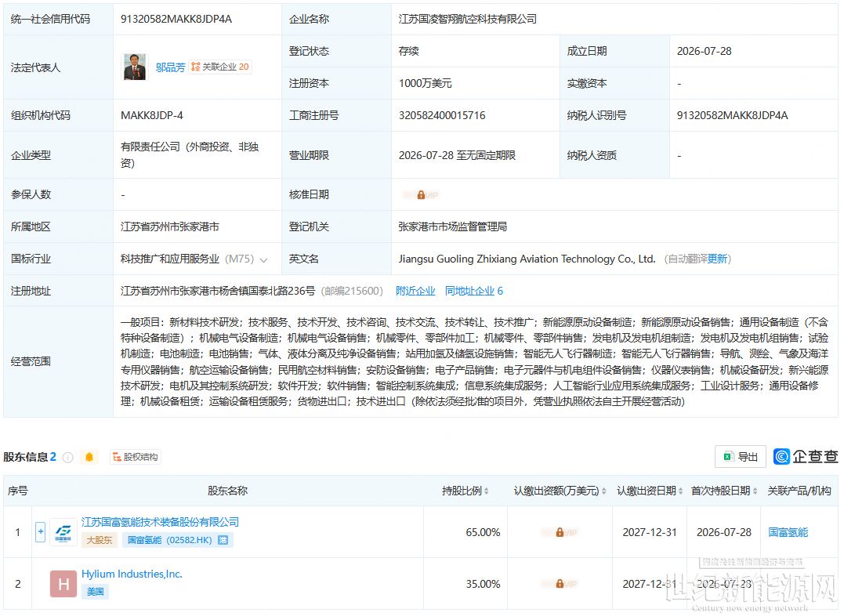Viewport: 844px width, 616px height.
Task: Click the 大股东 tag
Action: click(100, 540)
